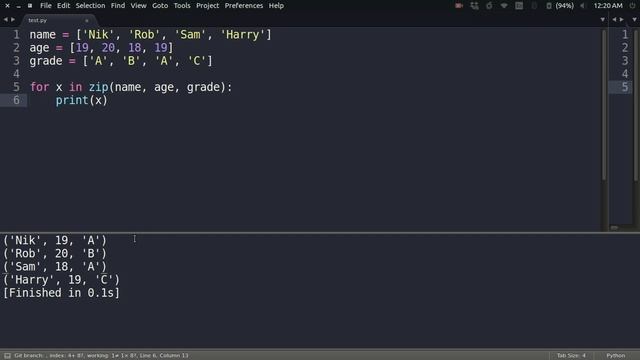Open right pane tab list dropdown arrow
This screenshot has width=640, height=360.
634,20
